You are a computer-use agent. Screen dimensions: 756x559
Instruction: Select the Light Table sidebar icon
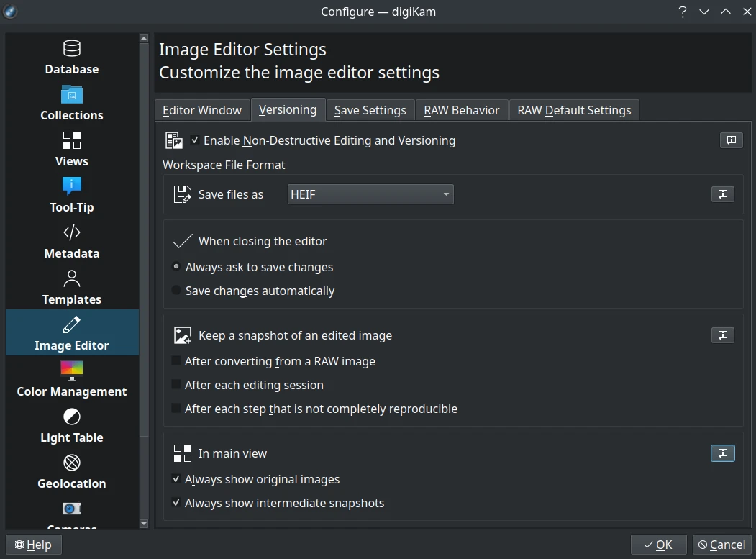71,425
